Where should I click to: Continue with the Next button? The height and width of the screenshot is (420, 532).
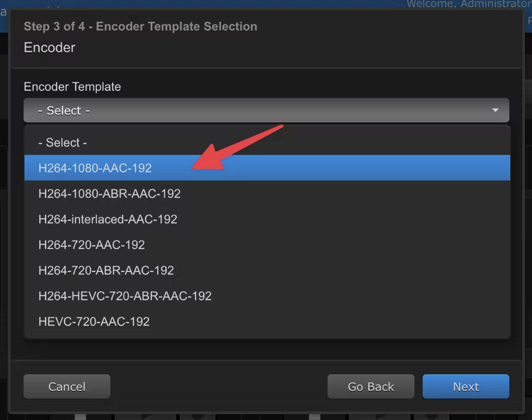click(x=466, y=386)
